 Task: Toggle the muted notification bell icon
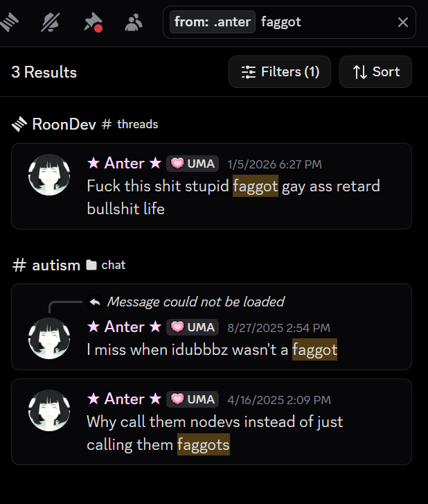[x=51, y=22]
